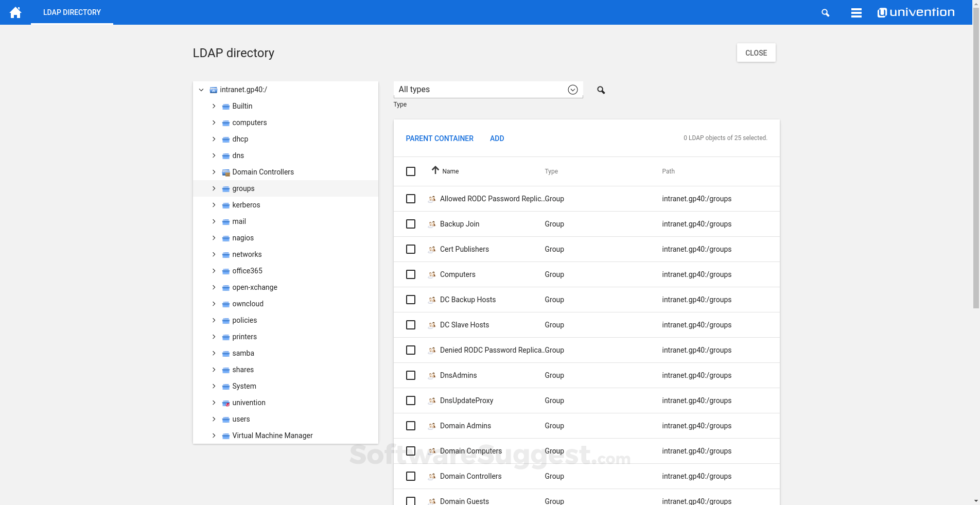Click the home icon in the header
The height and width of the screenshot is (505, 980).
tap(15, 12)
